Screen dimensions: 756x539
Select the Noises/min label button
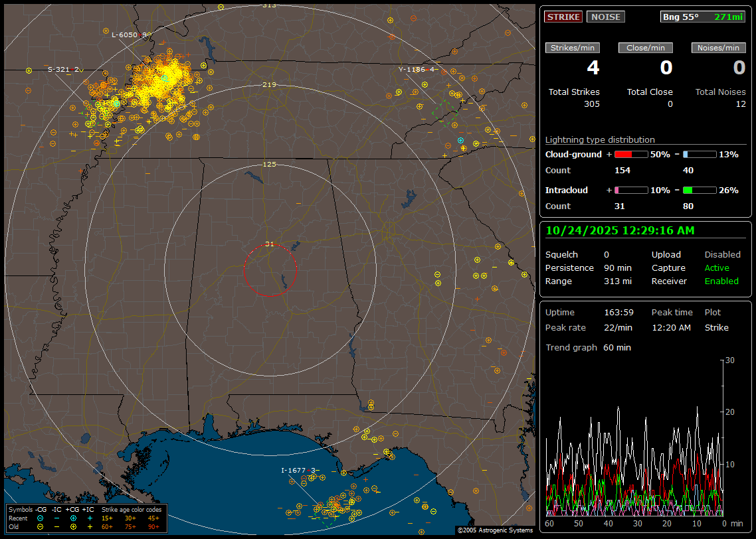click(719, 48)
